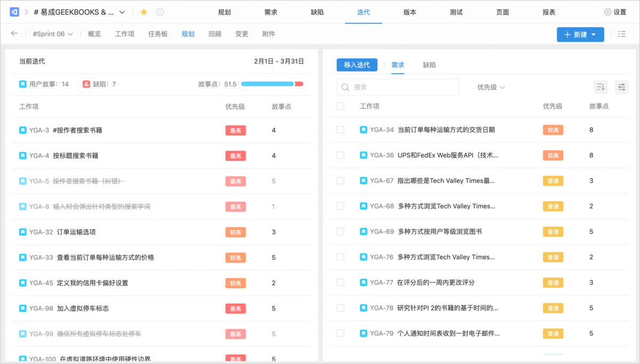The height and width of the screenshot is (364, 640).
Task: Click the back arrow icon
Action: pyautogui.click(x=14, y=34)
